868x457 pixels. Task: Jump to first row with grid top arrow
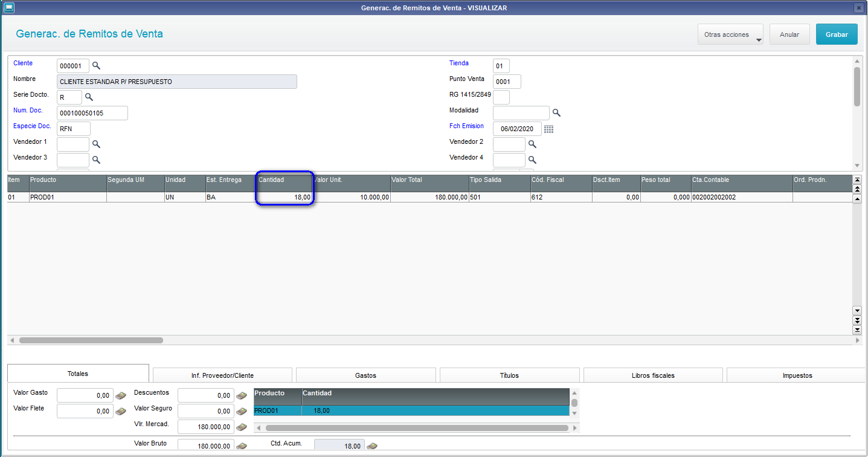(857, 180)
